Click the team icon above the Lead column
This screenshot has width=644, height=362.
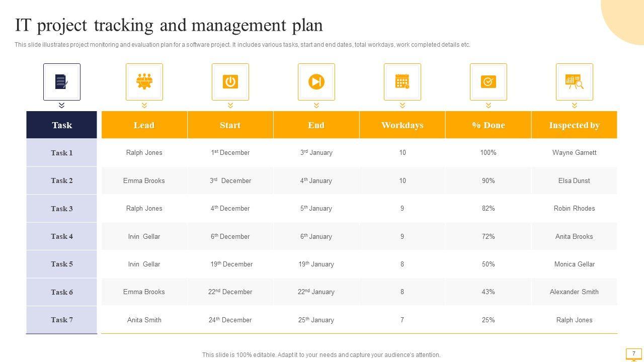coord(144,82)
